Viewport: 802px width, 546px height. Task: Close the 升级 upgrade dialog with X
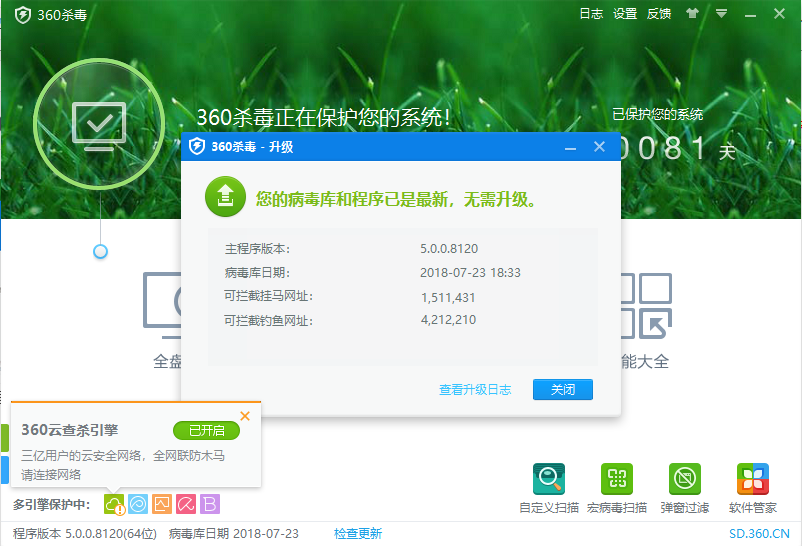pyautogui.click(x=599, y=147)
